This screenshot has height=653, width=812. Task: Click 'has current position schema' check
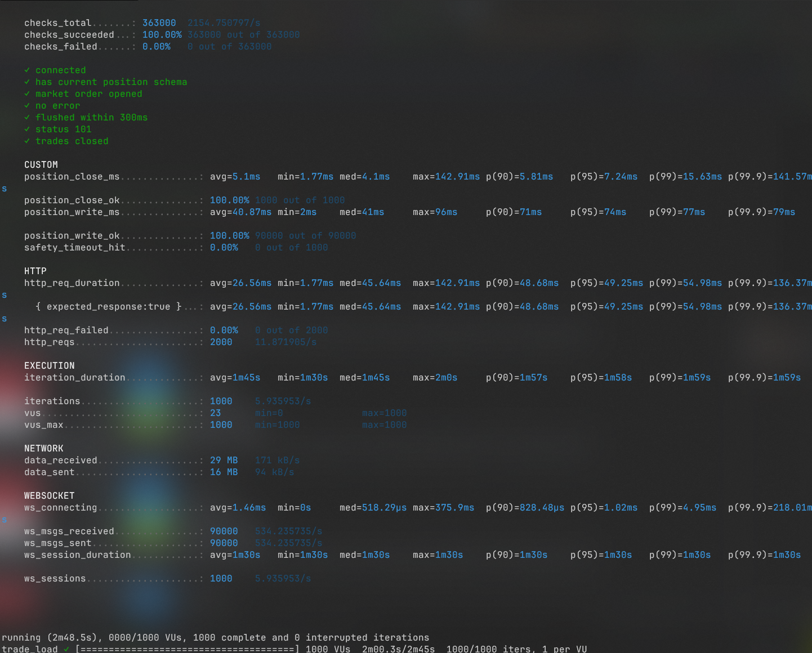pyautogui.click(x=106, y=82)
